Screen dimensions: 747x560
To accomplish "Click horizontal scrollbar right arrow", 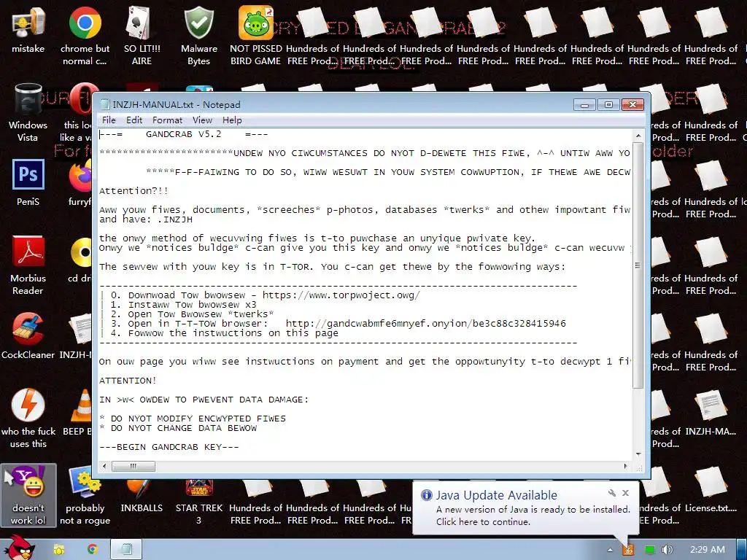I will point(626,466).
